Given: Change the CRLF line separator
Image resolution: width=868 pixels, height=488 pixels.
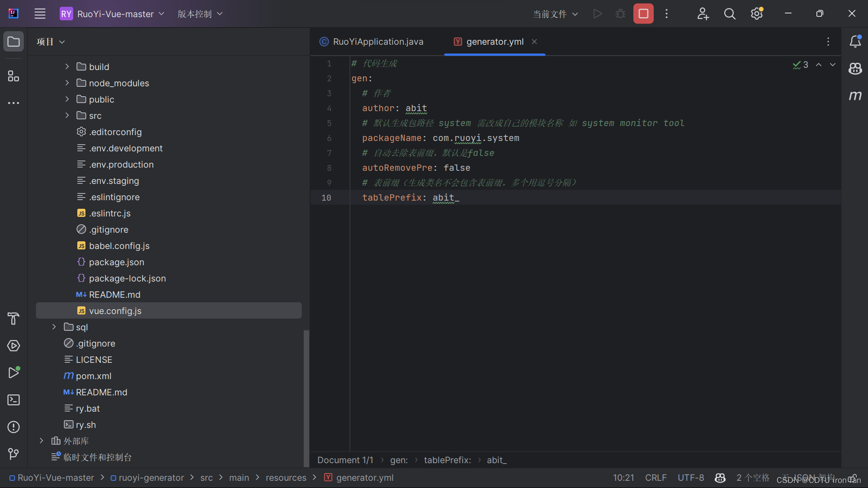Looking at the screenshot, I should pos(656,478).
